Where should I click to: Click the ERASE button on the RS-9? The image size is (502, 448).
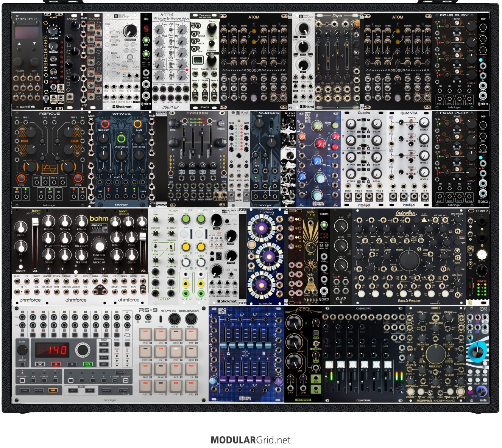(x=104, y=357)
